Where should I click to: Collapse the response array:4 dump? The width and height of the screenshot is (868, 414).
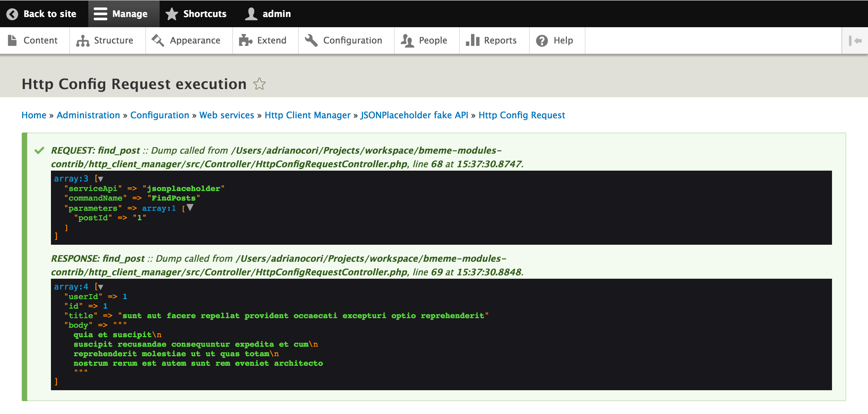tap(101, 287)
